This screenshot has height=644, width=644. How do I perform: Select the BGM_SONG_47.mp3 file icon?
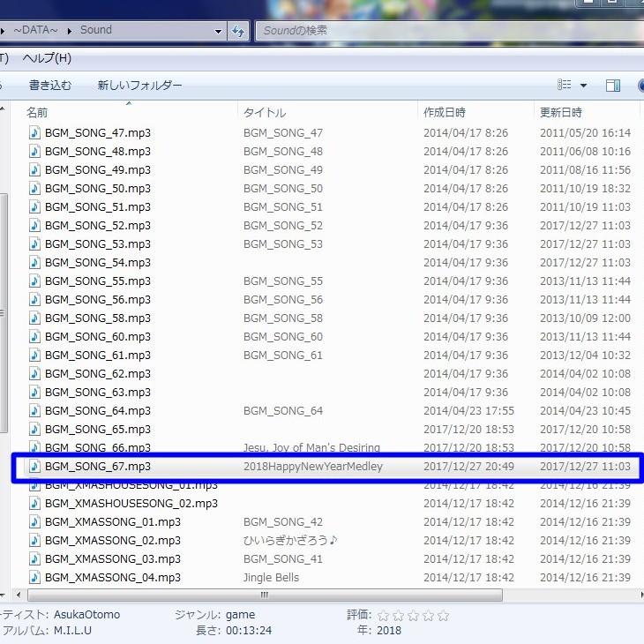pyautogui.click(x=34, y=132)
